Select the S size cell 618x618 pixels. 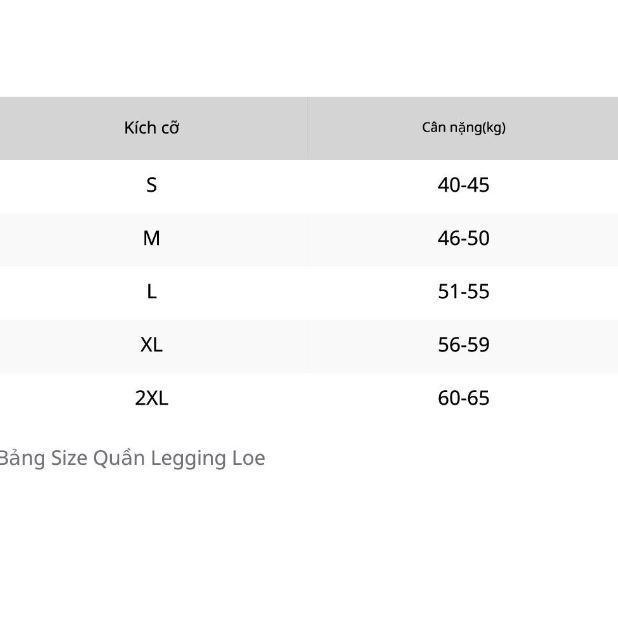tap(151, 185)
